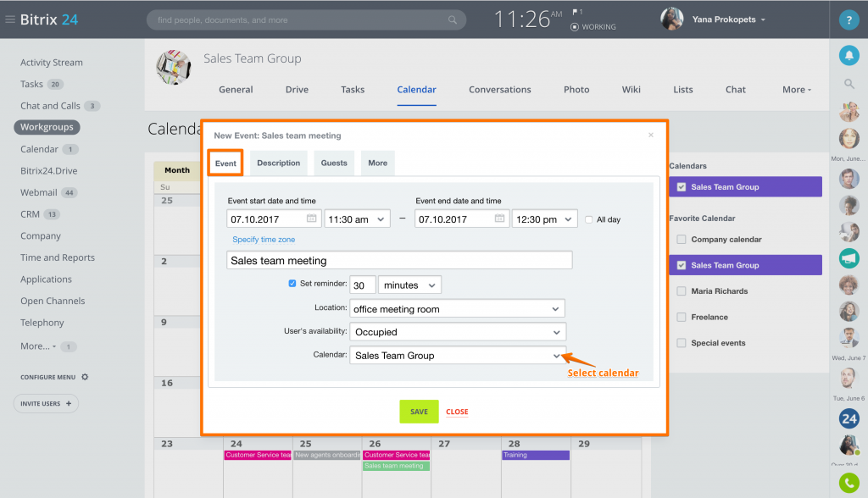Viewport: 868px width, 498px height.
Task: Open Chat and Calls in sidebar
Action: pos(50,106)
